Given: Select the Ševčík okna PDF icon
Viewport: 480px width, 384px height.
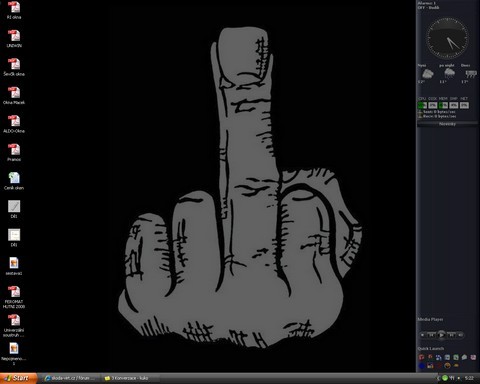Looking at the screenshot, I should point(14,67).
